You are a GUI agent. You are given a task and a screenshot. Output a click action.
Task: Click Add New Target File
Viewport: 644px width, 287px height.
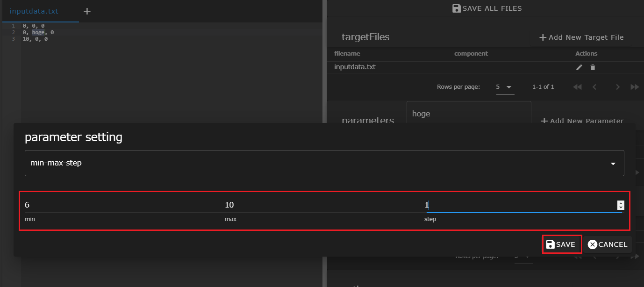581,37
